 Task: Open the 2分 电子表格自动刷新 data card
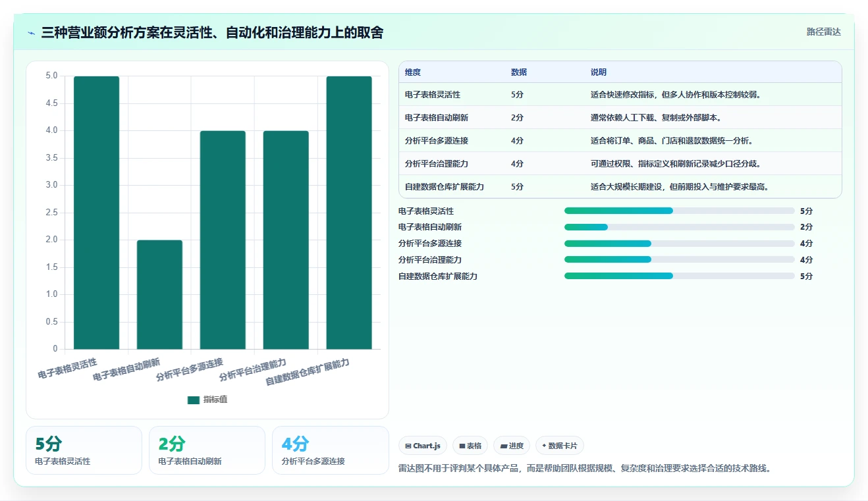click(x=207, y=450)
